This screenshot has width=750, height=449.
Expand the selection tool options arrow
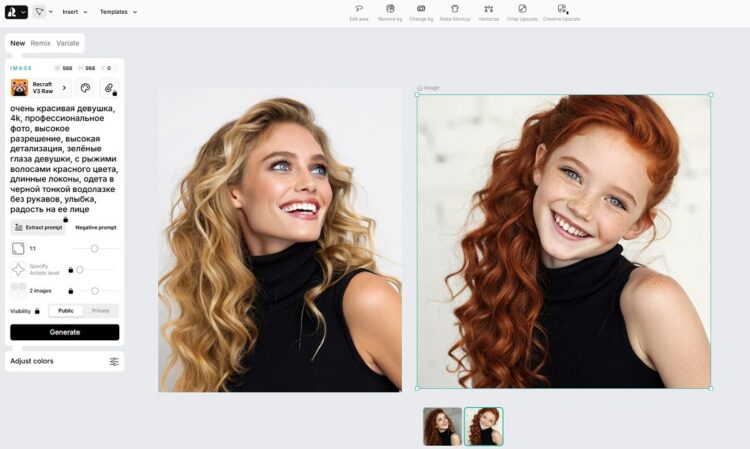tap(51, 12)
